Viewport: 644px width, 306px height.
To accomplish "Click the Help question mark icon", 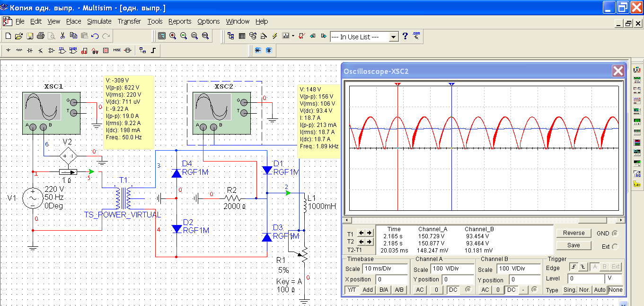I will point(405,36).
